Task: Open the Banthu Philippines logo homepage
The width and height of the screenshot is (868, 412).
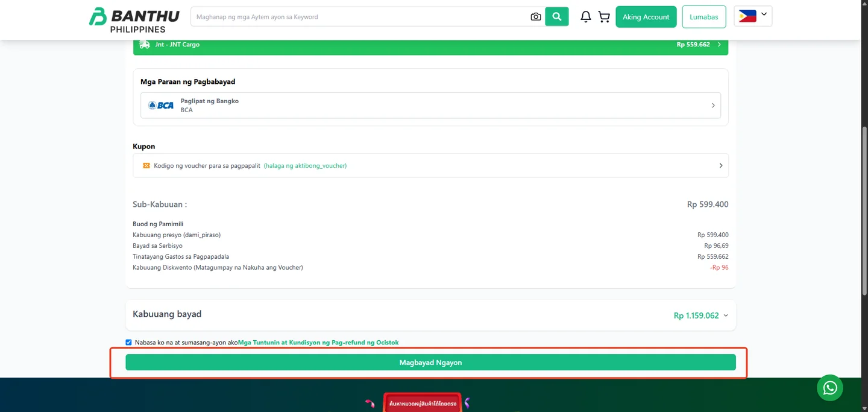Action: click(134, 20)
